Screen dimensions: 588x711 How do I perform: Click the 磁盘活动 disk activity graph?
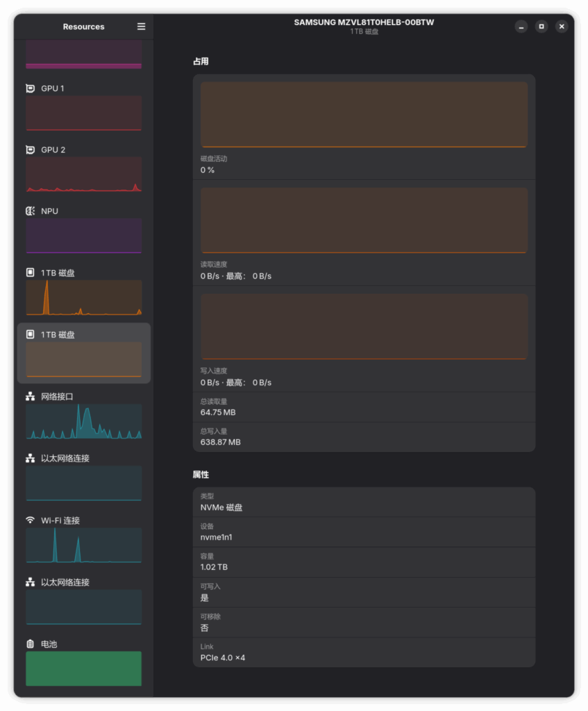point(364,115)
